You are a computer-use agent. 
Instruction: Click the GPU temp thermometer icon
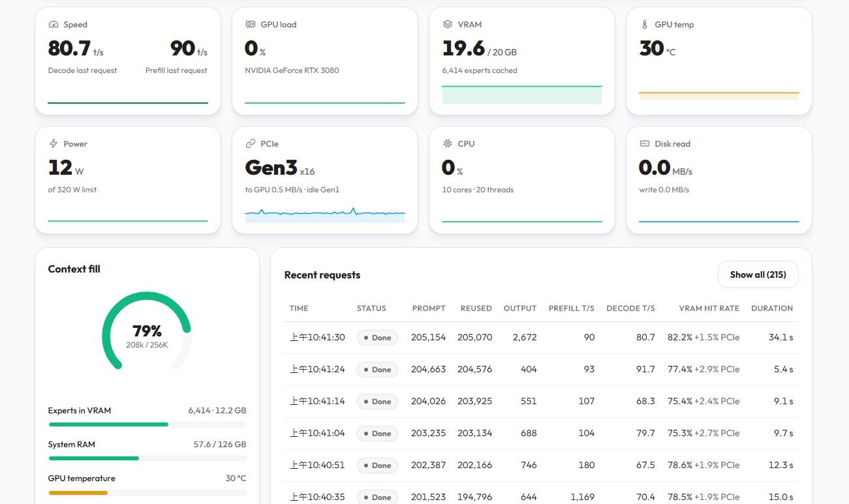(645, 24)
